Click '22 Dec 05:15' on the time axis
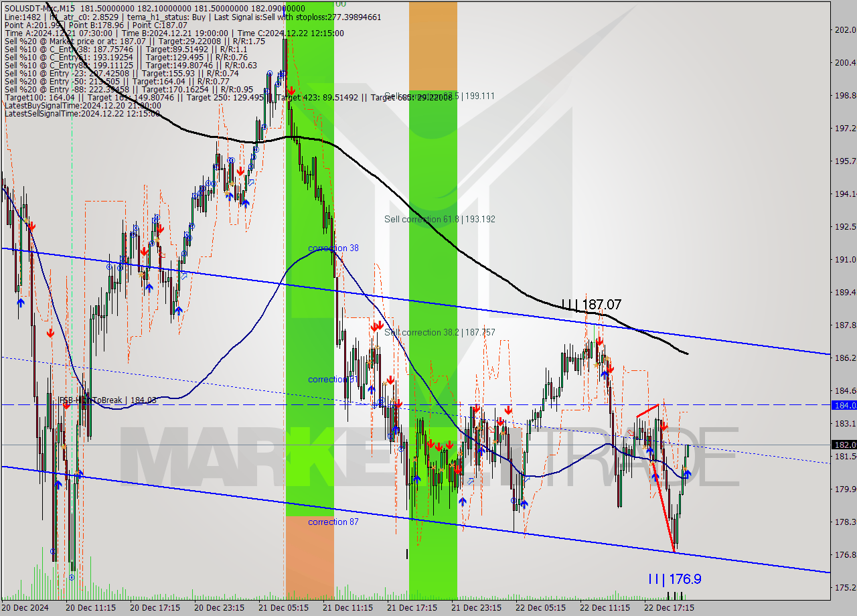Screen dimensions: 857x616 (540, 608)
